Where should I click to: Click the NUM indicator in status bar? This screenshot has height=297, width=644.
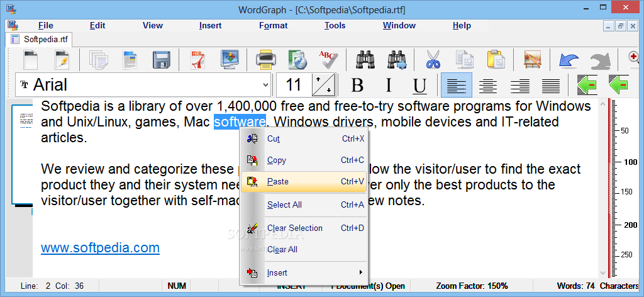point(177,286)
